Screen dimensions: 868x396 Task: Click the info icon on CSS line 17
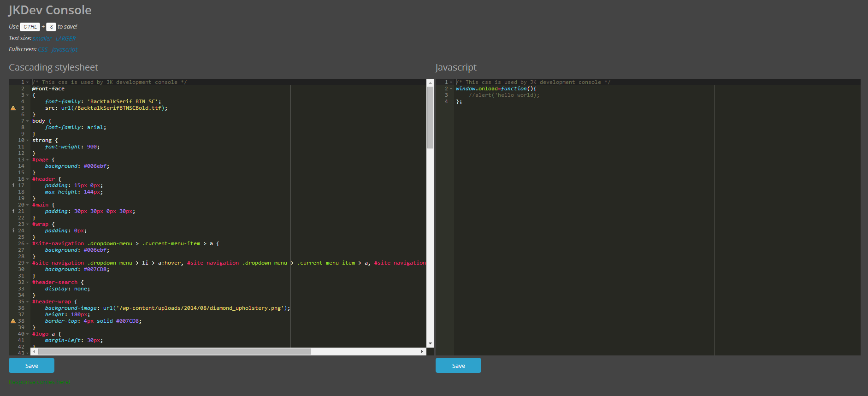[13, 185]
